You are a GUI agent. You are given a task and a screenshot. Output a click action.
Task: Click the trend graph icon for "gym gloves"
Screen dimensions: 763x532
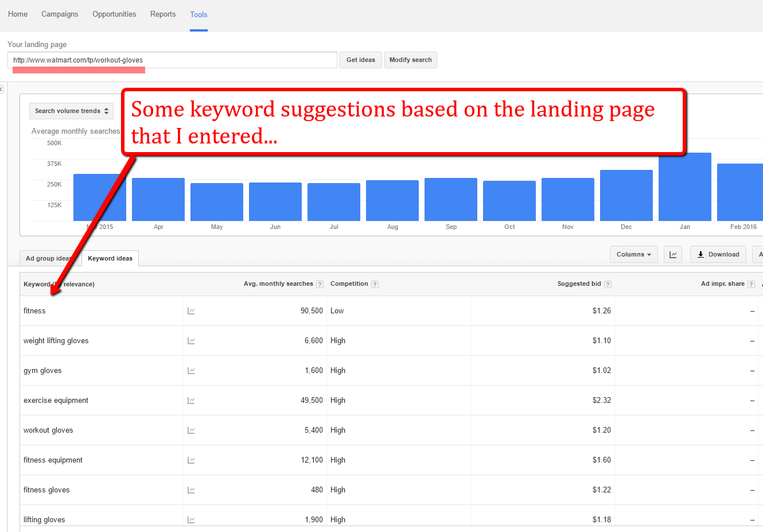point(191,370)
